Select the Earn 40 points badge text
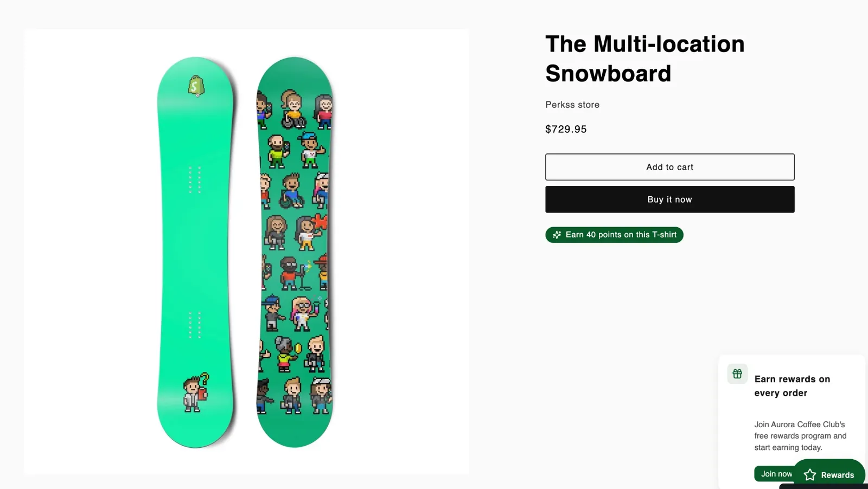 621,235
